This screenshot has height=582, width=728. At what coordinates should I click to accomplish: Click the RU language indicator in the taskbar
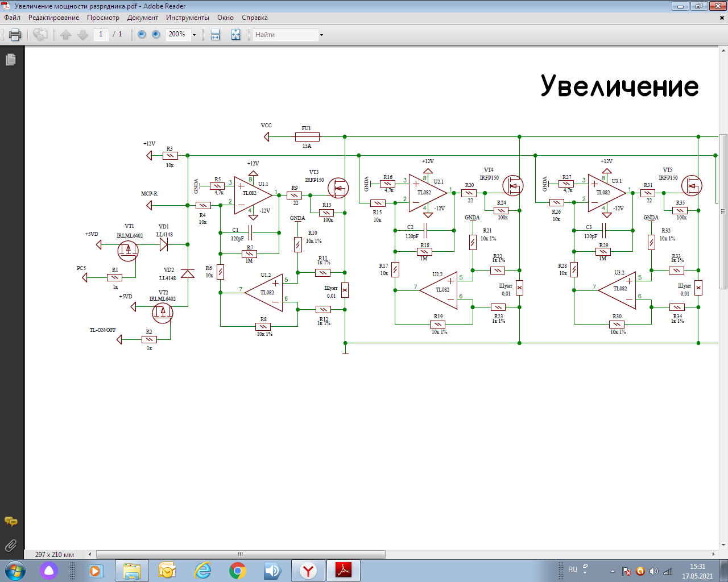573,569
